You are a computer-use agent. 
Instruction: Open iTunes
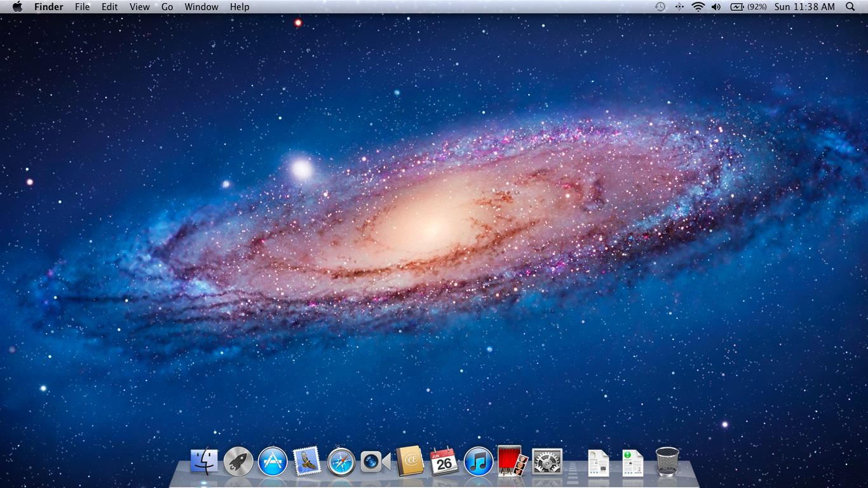478,461
